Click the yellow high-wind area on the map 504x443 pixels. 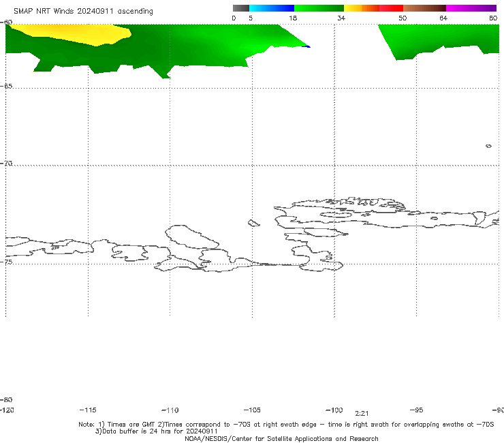coord(74,34)
